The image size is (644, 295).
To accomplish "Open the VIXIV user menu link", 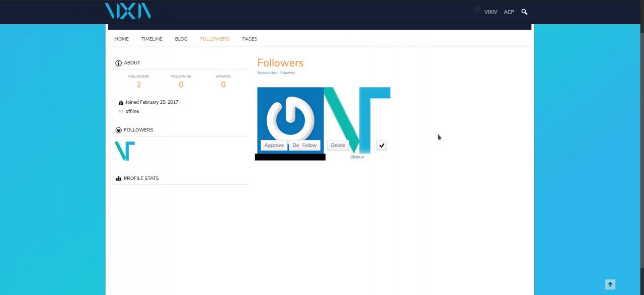I will pos(491,12).
